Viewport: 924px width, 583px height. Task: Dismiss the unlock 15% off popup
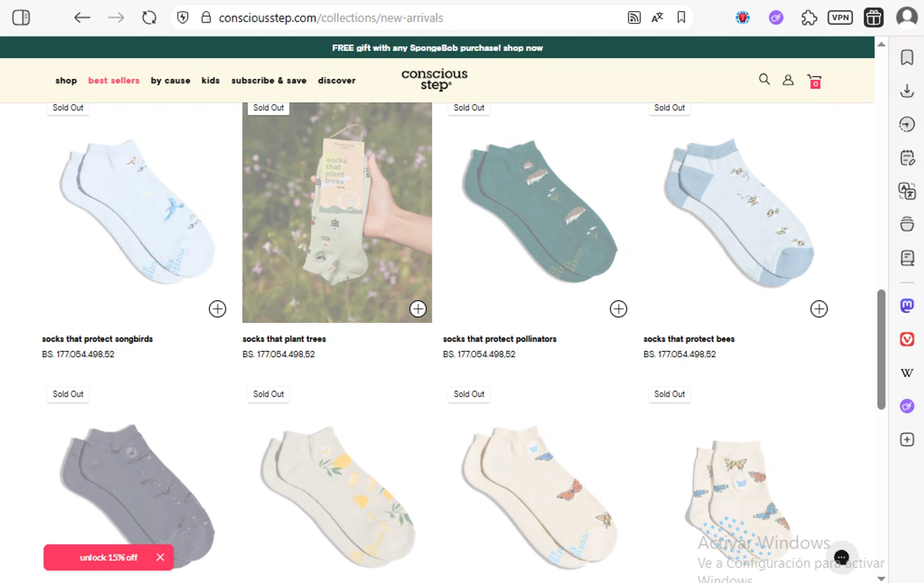160,557
